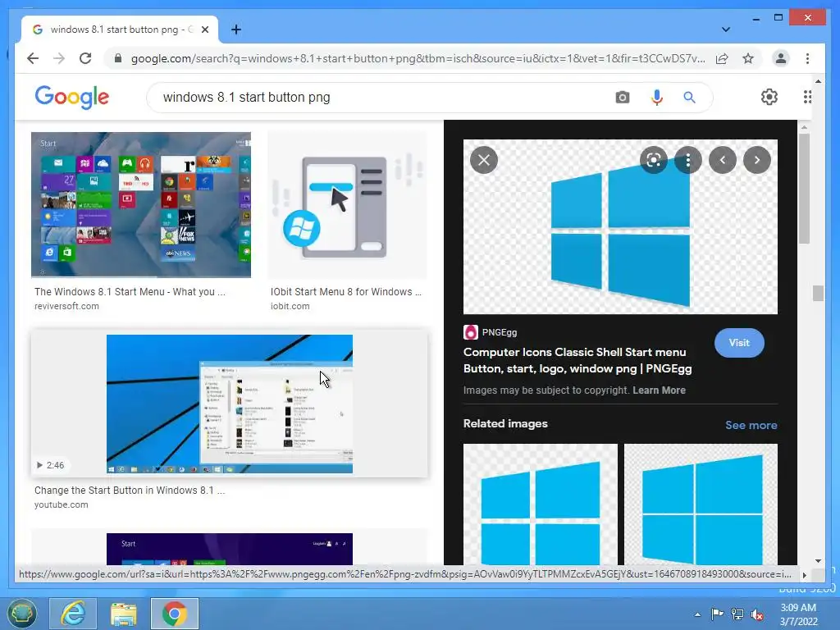This screenshot has height=630, width=840.
Task: Click the Chrome taskbar button
Action: coord(175,614)
